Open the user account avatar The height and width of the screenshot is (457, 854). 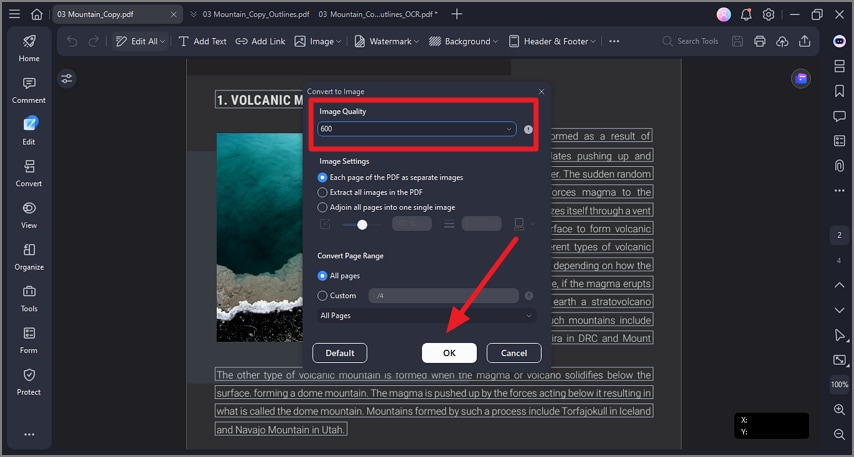click(724, 15)
